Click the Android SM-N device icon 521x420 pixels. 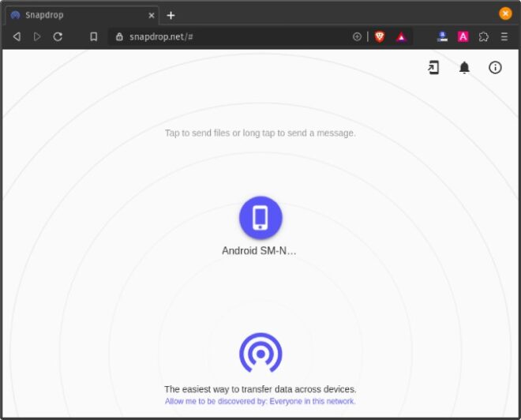[260, 218]
